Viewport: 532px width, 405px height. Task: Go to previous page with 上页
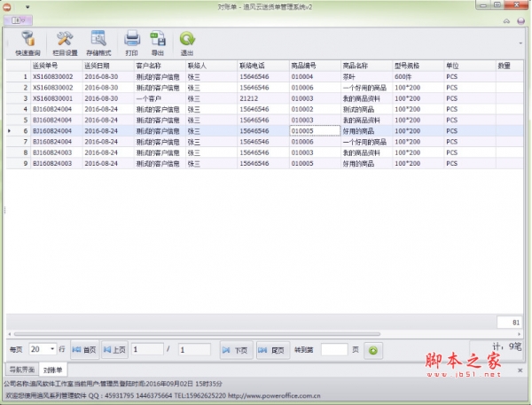(114, 350)
